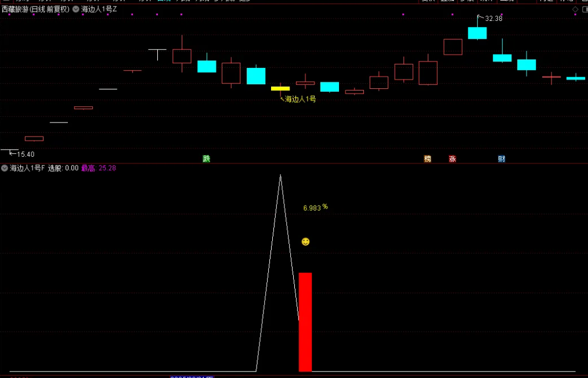Viewport: 588px width, 378px height.
Task: Click the yellow smiley face signal icon
Action: (305, 242)
